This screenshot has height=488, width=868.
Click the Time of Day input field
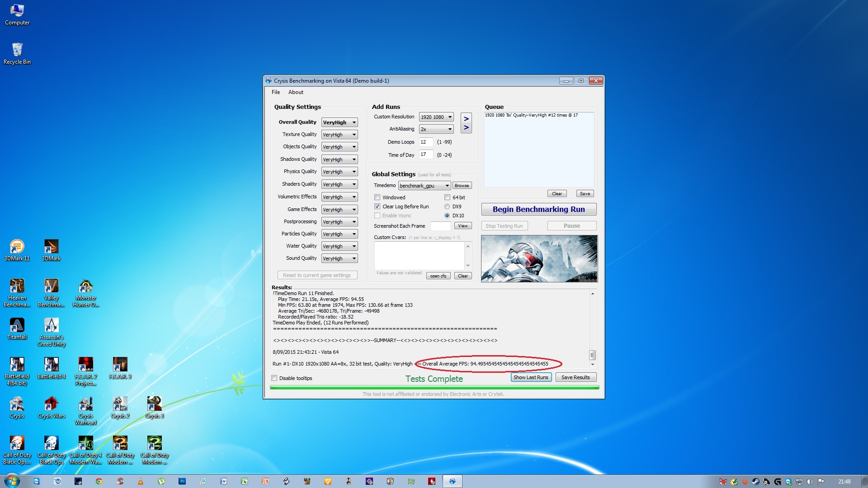coord(426,155)
